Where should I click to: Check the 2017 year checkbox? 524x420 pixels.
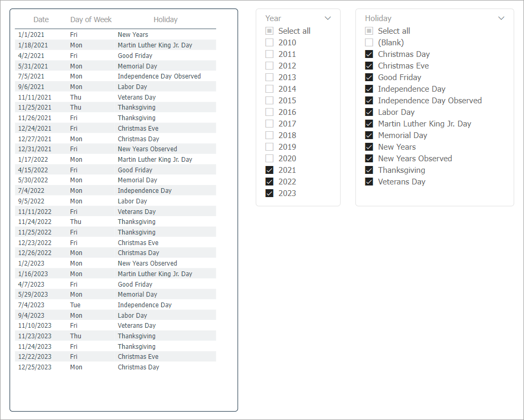click(269, 124)
